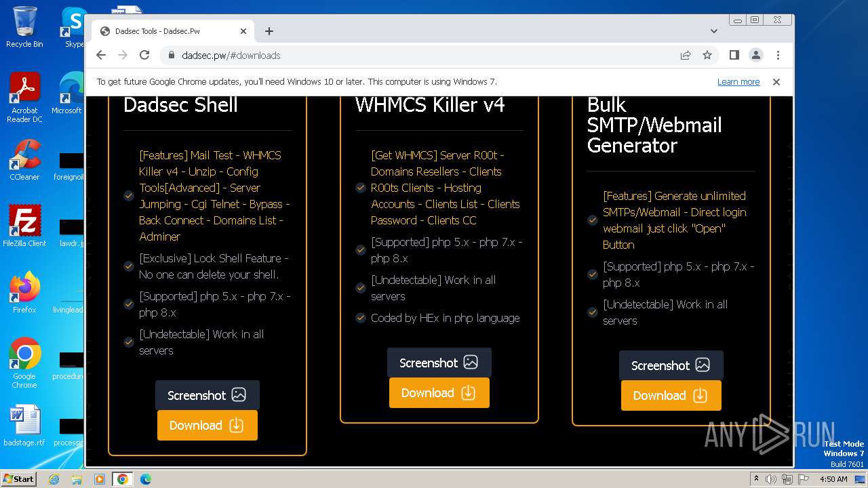Click the WHMCS Killer v4 heading
Image resolution: width=868 pixels, height=488 pixels.
tap(430, 105)
